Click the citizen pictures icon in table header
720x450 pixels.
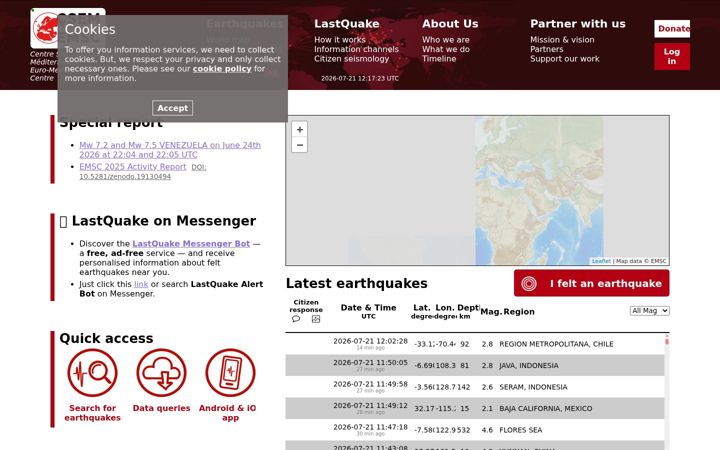(x=316, y=319)
